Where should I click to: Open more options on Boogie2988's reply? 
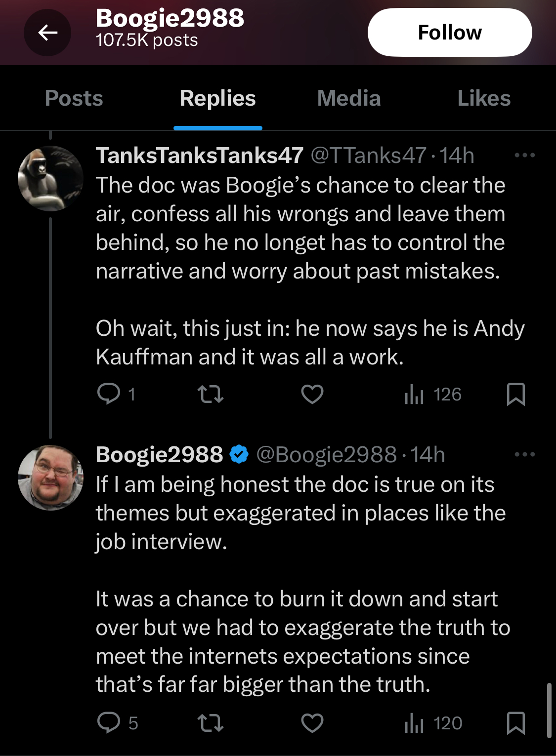(524, 454)
